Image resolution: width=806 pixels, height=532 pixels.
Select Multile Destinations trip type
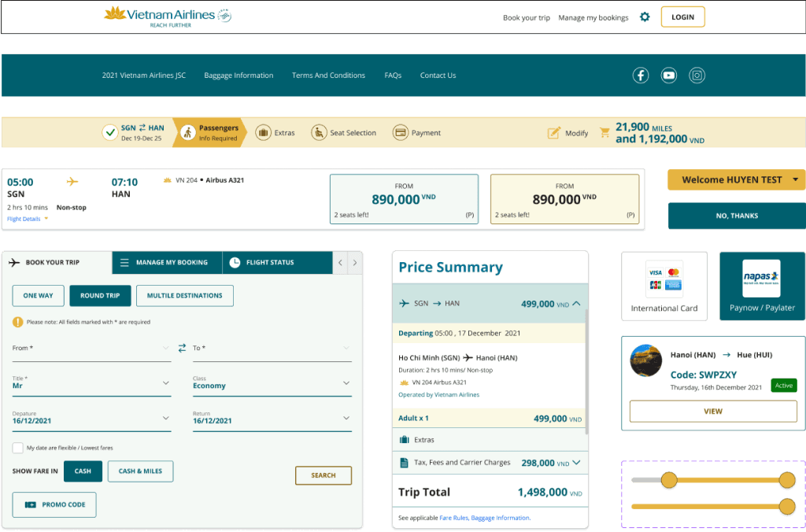coord(185,296)
